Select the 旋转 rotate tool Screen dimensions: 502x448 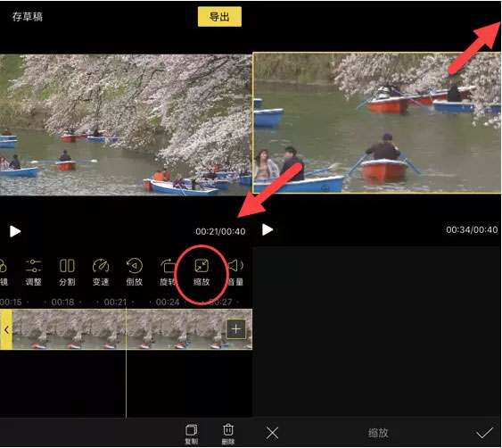coord(168,272)
